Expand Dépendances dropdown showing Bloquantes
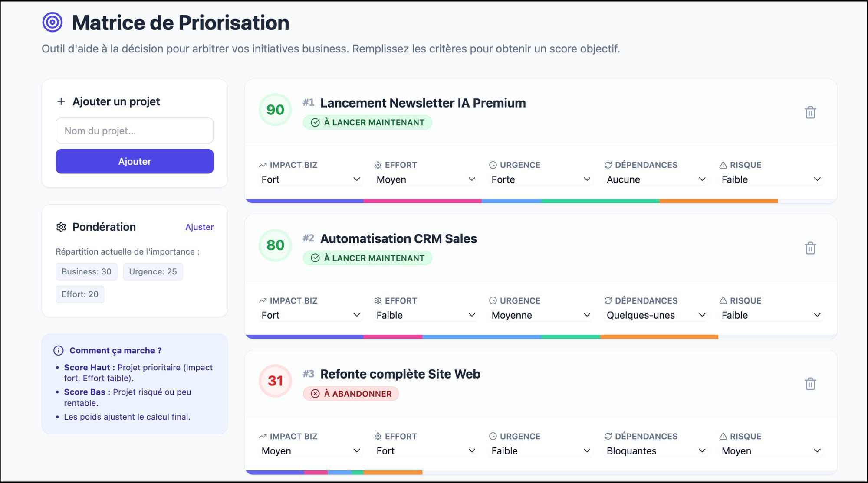 [656, 451]
